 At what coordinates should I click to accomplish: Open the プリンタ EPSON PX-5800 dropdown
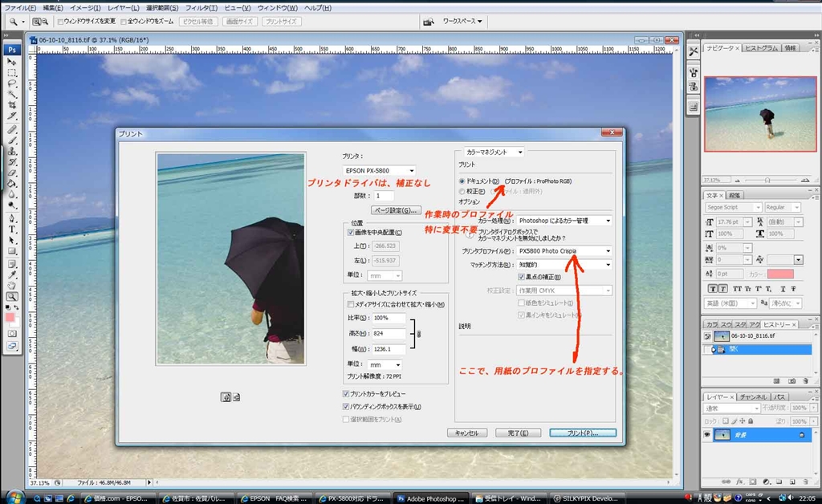379,170
